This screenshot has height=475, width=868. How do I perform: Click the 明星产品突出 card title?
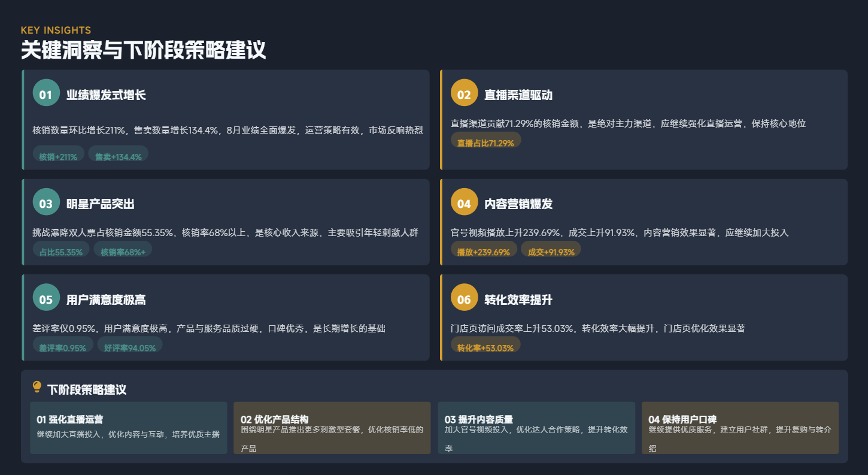(101, 204)
